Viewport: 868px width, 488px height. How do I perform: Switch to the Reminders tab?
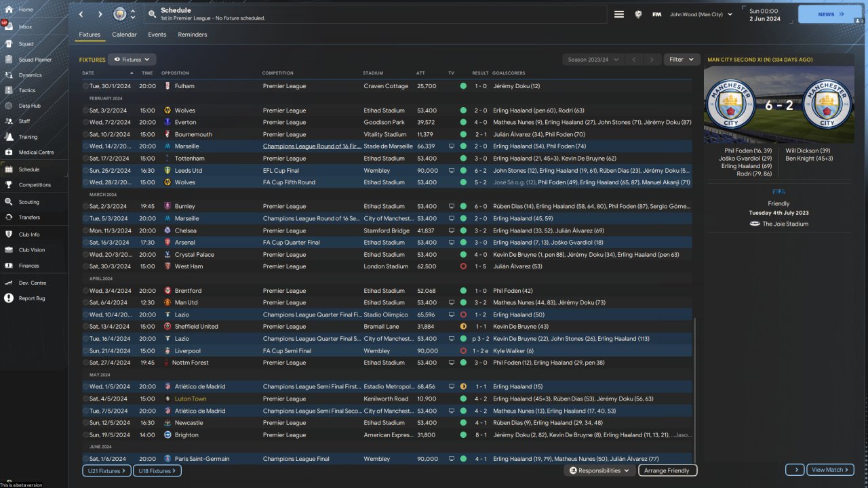193,35
